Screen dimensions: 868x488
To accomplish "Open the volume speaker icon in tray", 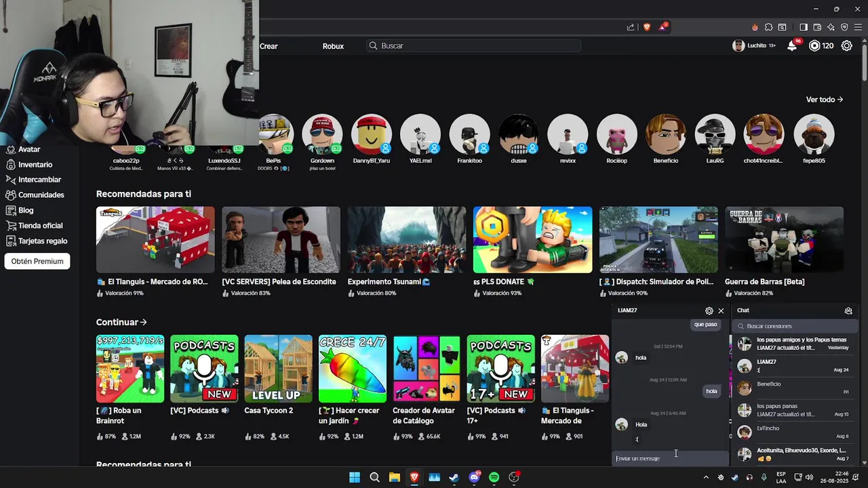I will 810,477.
